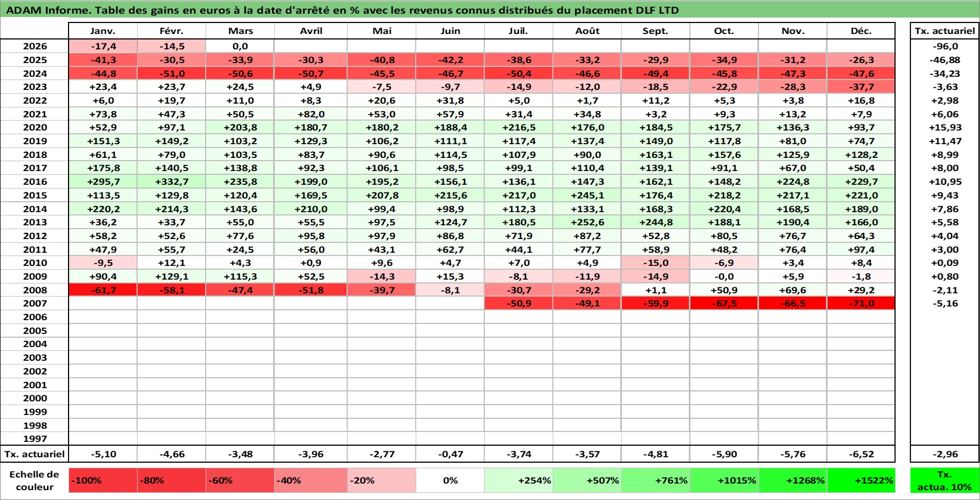Click the -0,47 bottom Tx. actuariel cell
This screenshot has height=500, width=980.
coord(450,454)
